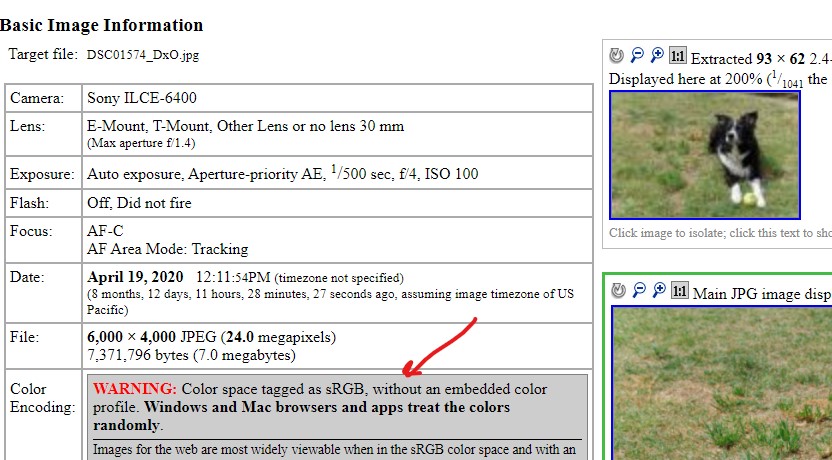
Task: Click the main JPG grass image
Action: click(722, 383)
